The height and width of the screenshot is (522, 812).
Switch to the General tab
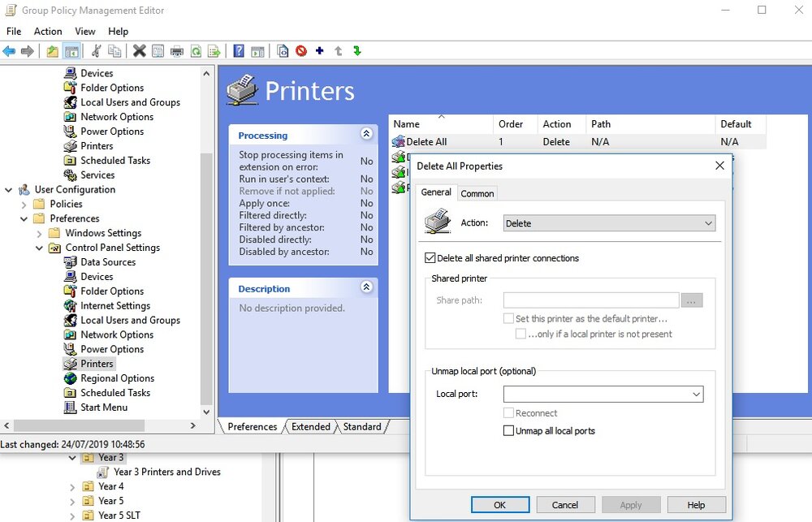pos(436,192)
